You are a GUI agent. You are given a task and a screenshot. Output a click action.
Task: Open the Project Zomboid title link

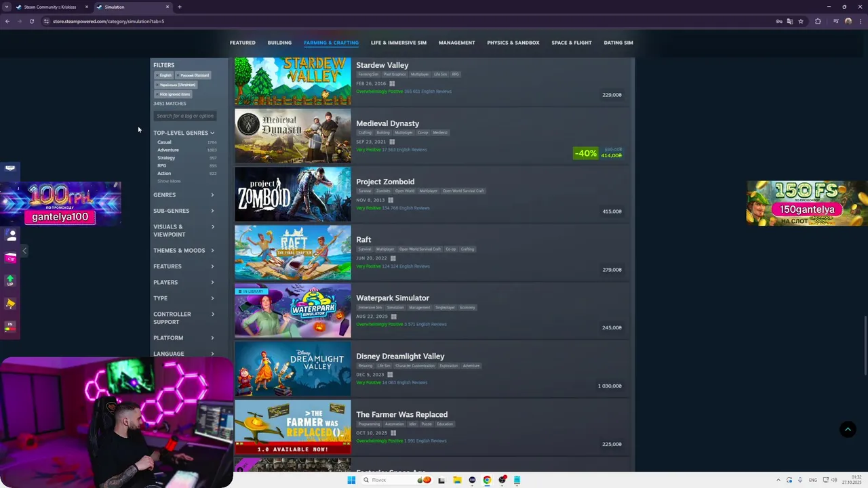pos(385,182)
